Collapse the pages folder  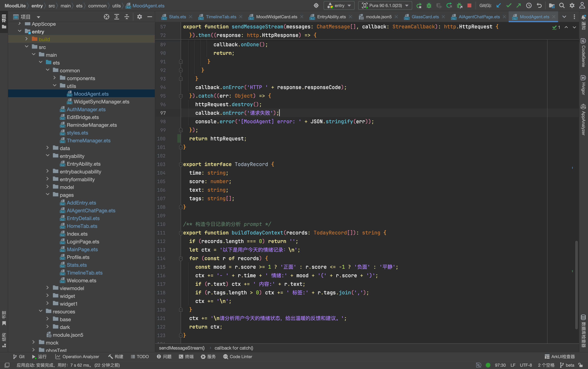pyautogui.click(x=48, y=194)
